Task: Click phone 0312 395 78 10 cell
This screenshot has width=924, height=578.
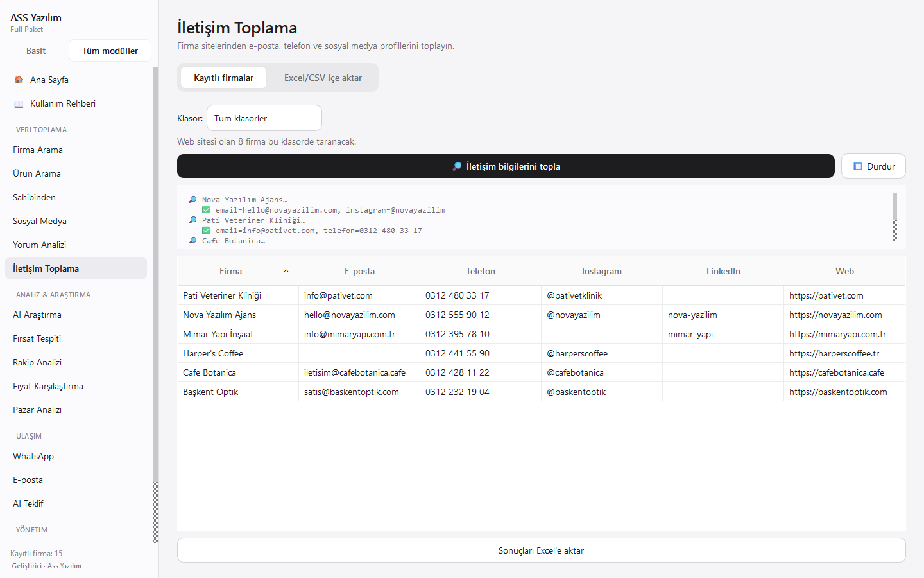Action: point(481,334)
